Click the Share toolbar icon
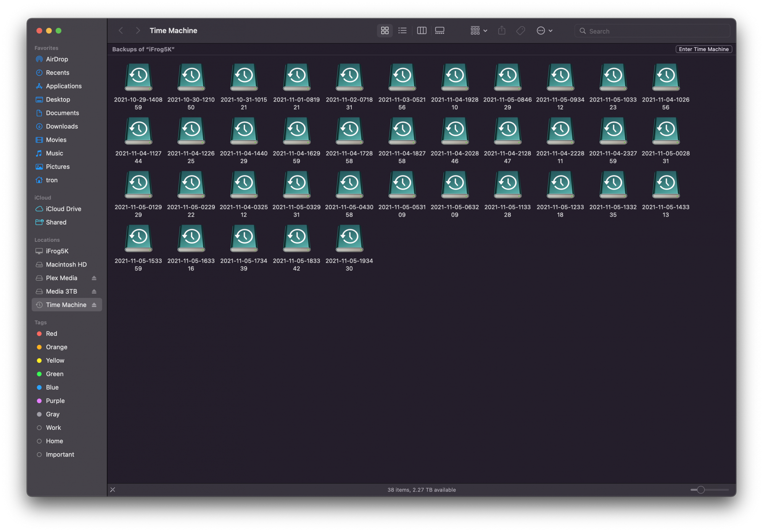Viewport: 763px width, 532px height. 502,31
